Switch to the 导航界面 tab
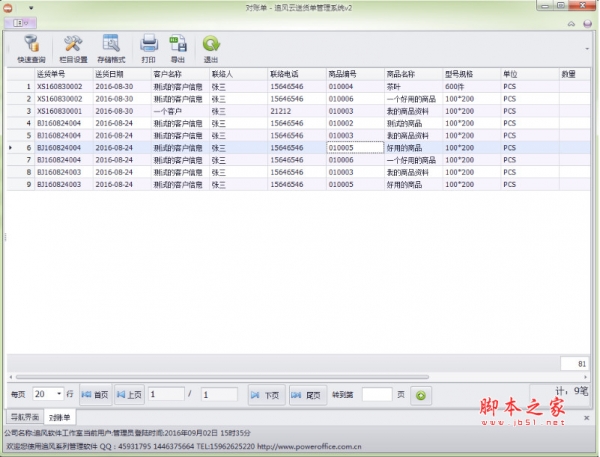This screenshot has height=457, width=600. [x=25, y=417]
